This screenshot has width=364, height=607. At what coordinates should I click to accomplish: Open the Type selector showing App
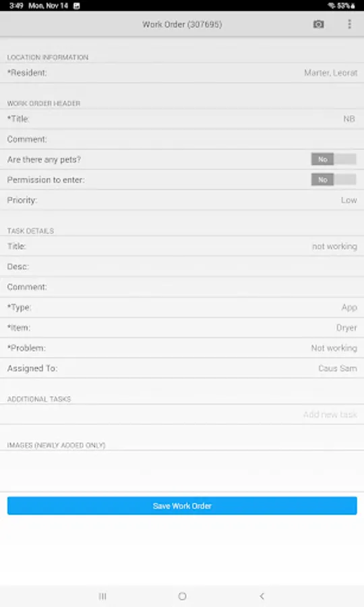(x=182, y=308)
